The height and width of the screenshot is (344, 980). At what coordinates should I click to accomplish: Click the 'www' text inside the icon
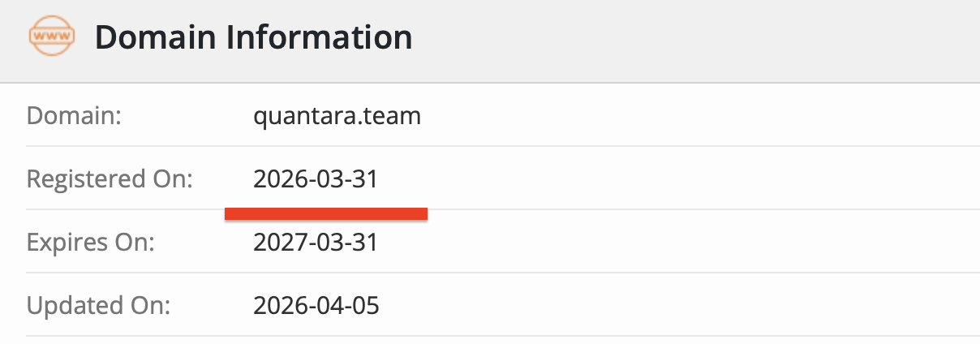tap(52, 37)
